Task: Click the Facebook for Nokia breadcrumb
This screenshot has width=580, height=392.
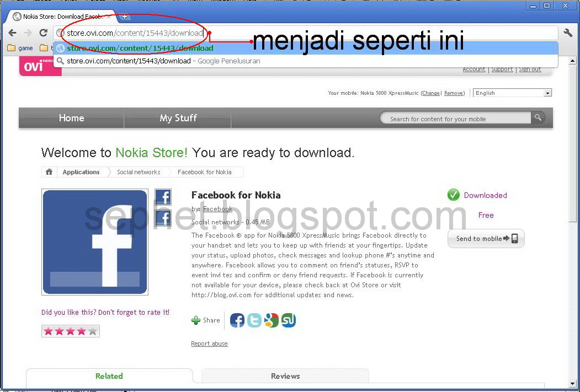Action: click(205, 172)
